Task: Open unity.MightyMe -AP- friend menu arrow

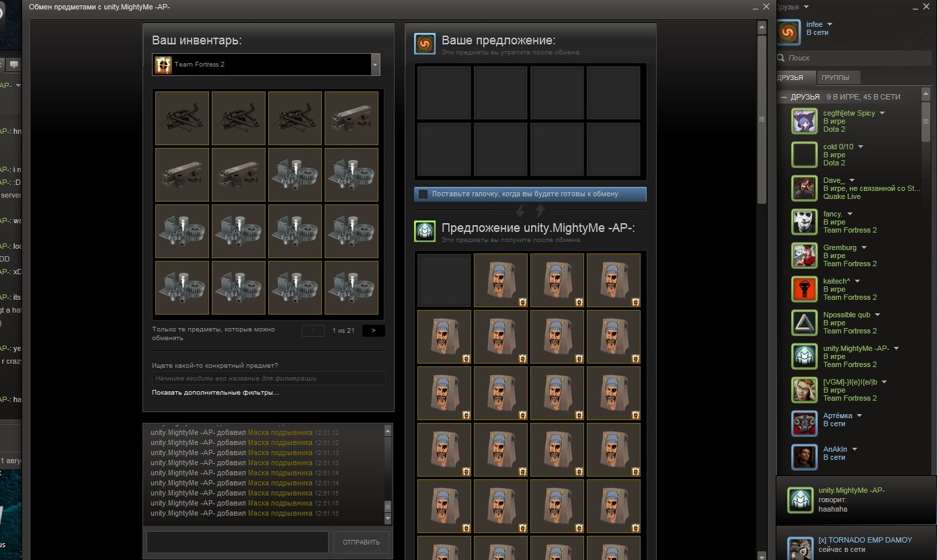Action: 897,348
